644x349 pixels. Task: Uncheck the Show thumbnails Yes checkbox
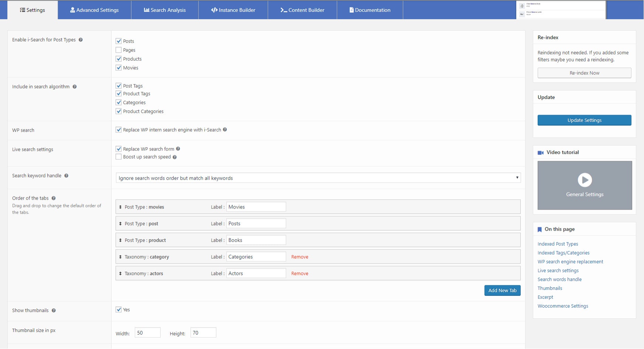point(118,309)
